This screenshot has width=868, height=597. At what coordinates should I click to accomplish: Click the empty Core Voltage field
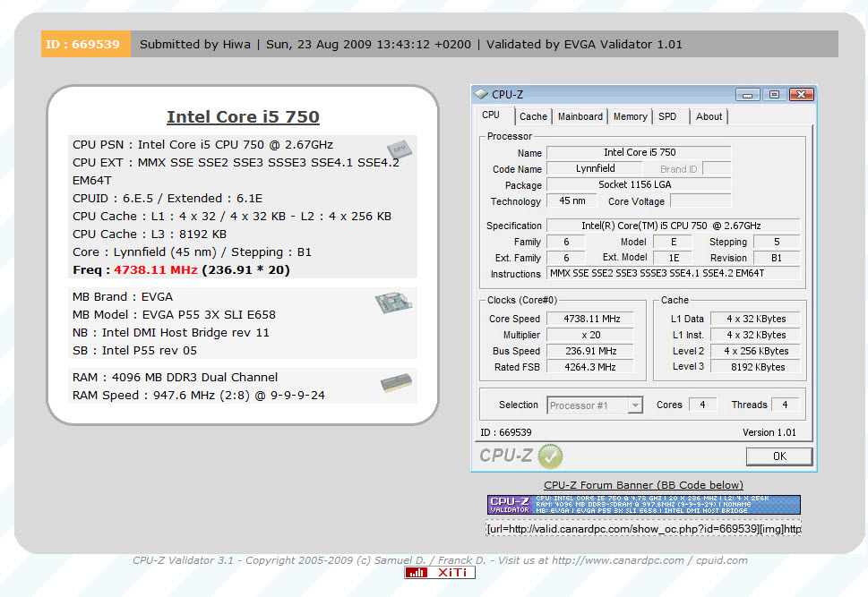point(700,200)
